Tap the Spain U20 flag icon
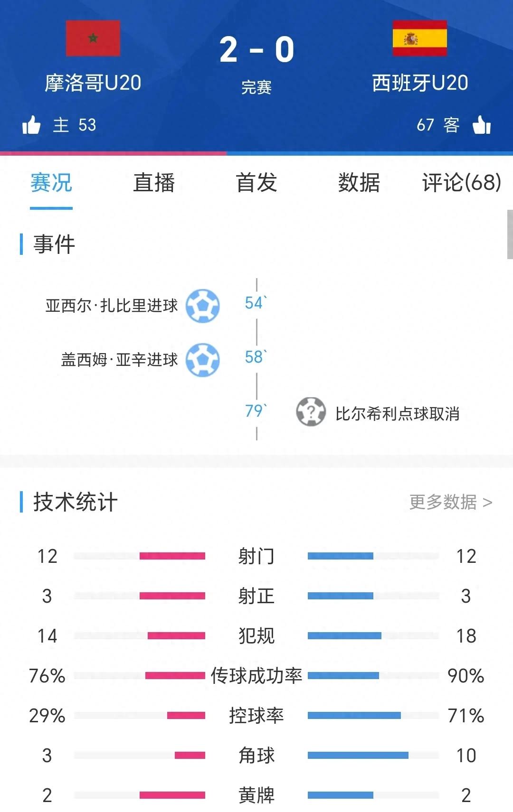The width and height of the screenshot is (513, 812). pos(419,38)
